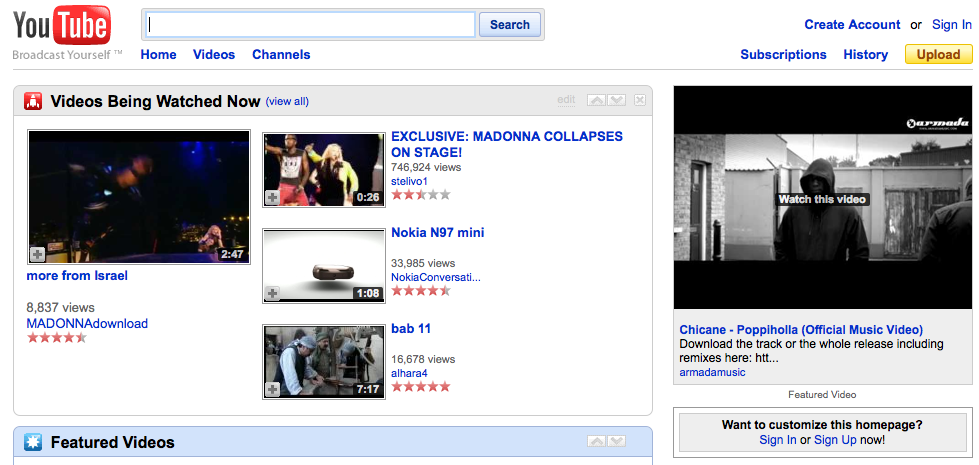Go to Subscriptions
Image resolution: width=979 pixels, height=465 pixels.
coord(784,55)
